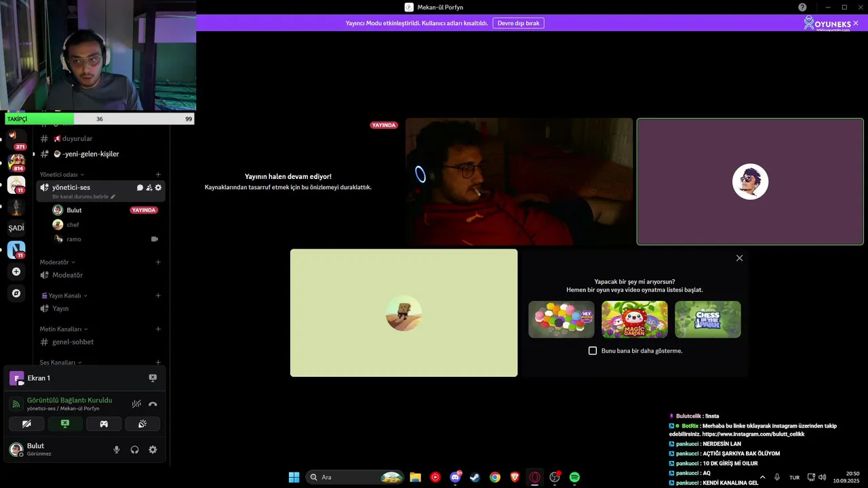Image resolution: width=868 pixels, height=488 pixels.
Task: Click the taskbar search box 'Ara'
Action: tap(355, 477)
